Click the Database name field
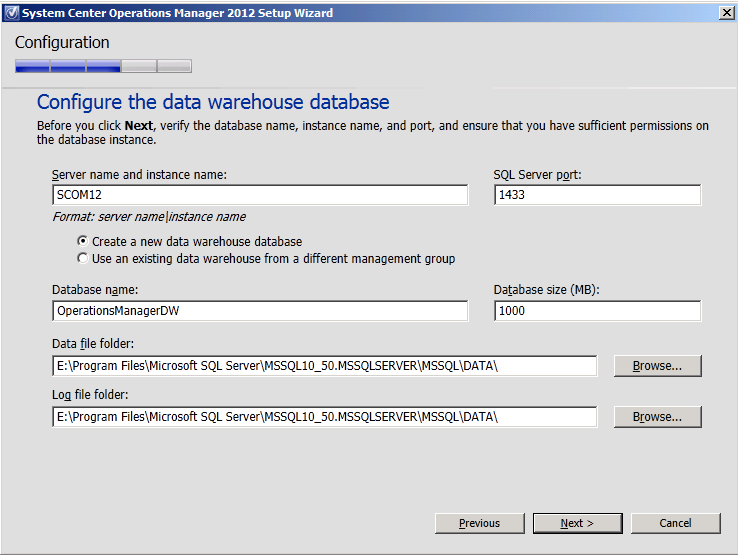738x555 pixels. (x=260, y=311)
